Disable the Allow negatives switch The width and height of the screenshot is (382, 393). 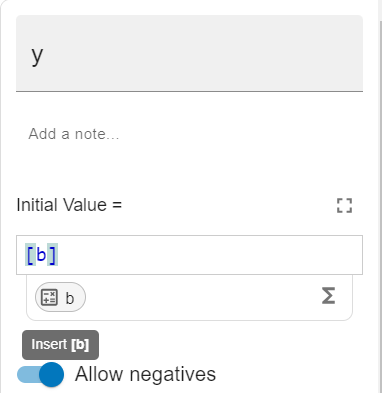pyautogui.click(x=40, y=374)
